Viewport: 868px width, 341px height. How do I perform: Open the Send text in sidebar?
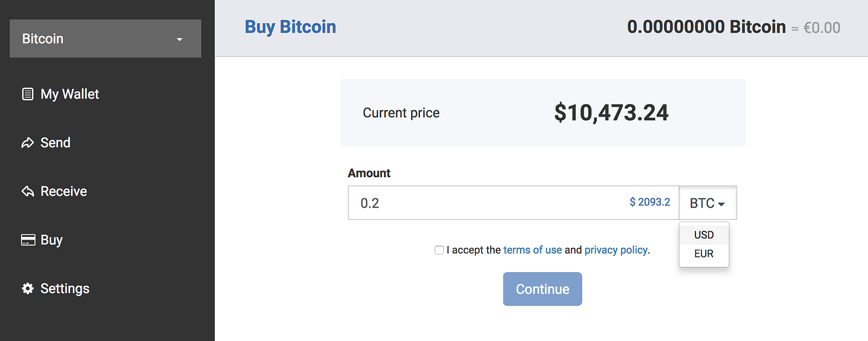55,143
